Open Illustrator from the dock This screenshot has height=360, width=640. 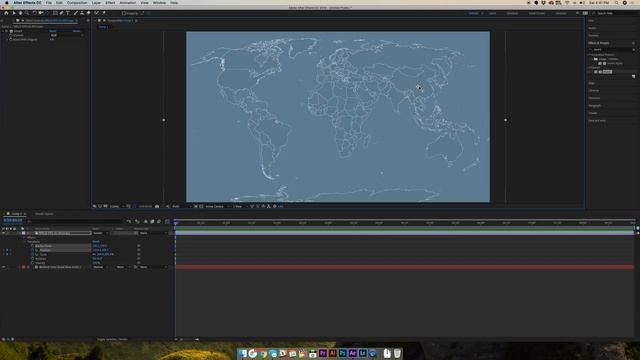tap(333, 353)
